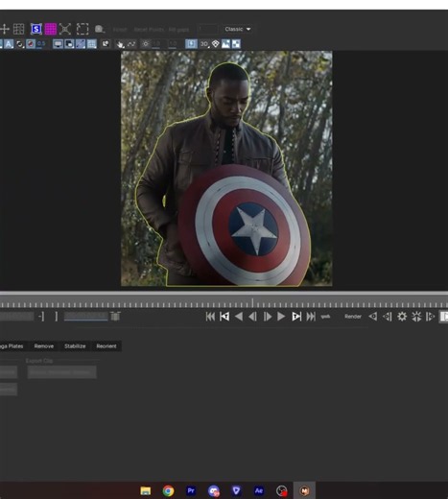Click the greyed magnetic spline brush icon
448x499 pixels.
[100, 29]
